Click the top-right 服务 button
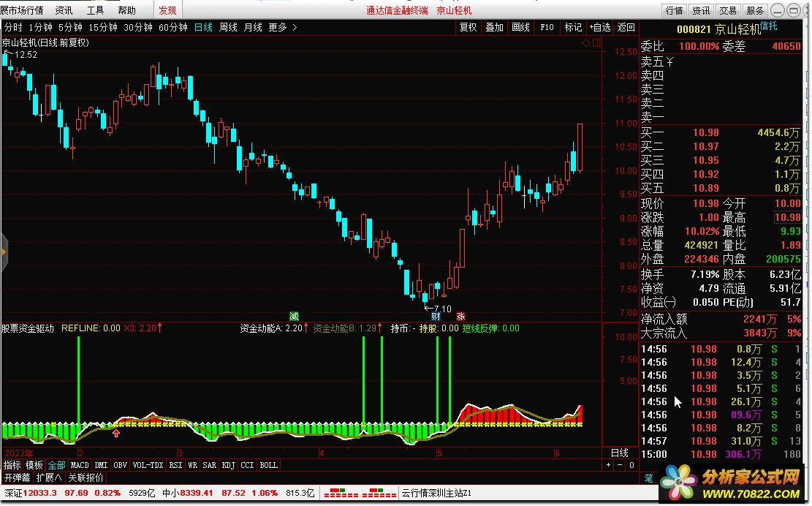 (755, 10)
